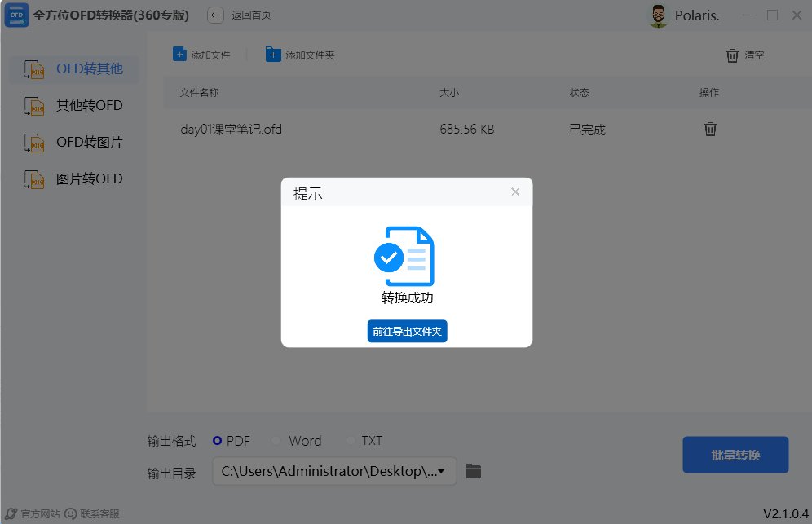Start conversion with the 批量转换 button
This screenshot has width=812, height=524.
[x=735, y=455]
